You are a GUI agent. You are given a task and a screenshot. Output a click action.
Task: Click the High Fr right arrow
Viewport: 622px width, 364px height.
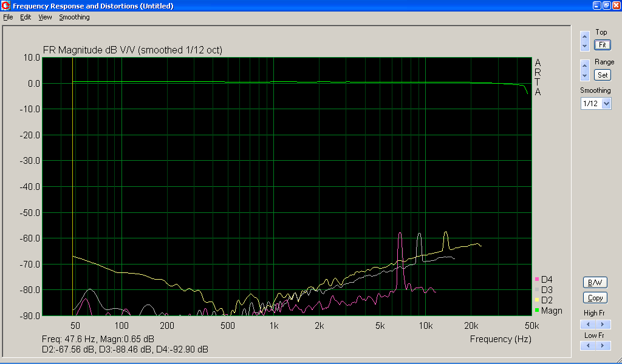pos(603,325)
